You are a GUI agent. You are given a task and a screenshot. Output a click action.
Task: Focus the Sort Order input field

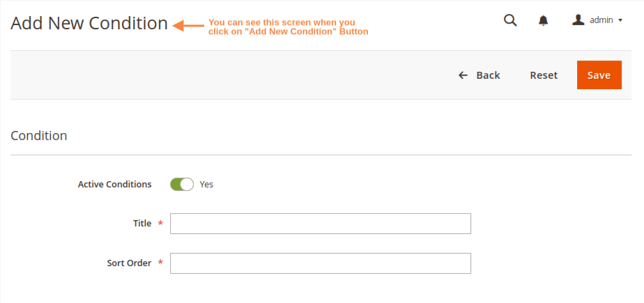[321, 263]
